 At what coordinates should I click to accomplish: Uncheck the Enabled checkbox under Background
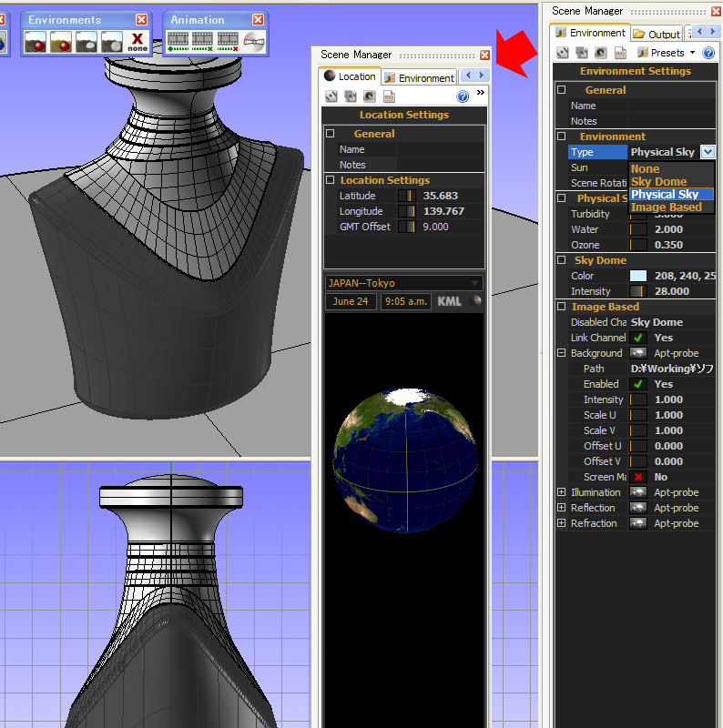click(x=638, y=384)
